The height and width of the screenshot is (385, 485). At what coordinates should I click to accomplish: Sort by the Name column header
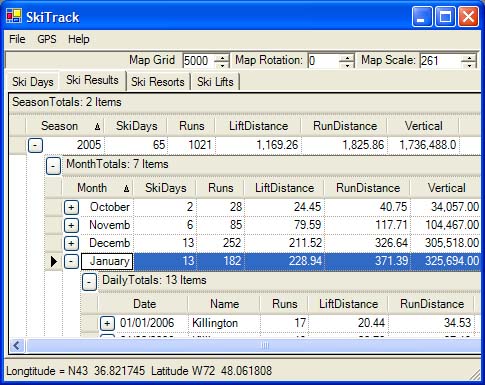(224, 304)
